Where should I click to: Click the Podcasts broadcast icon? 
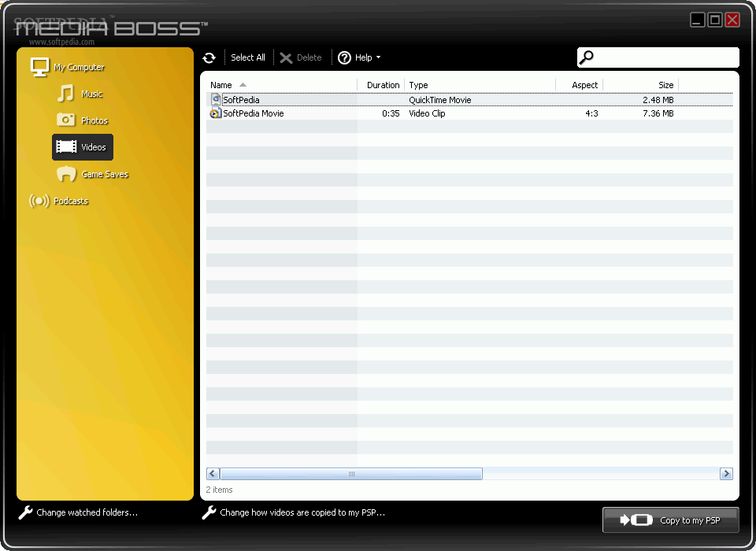tap(39, 201)
